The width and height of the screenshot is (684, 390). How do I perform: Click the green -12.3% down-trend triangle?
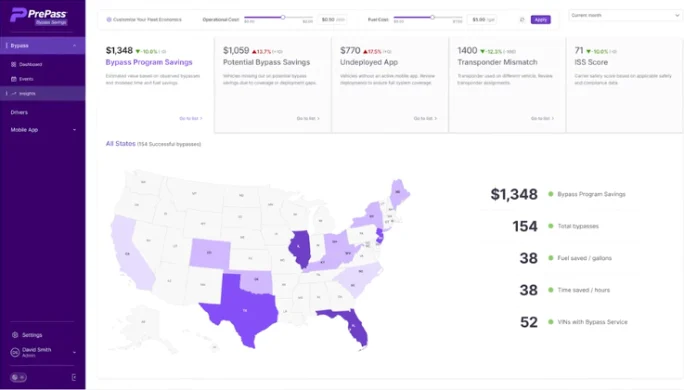pyautogui.click(x=482, y=51)
